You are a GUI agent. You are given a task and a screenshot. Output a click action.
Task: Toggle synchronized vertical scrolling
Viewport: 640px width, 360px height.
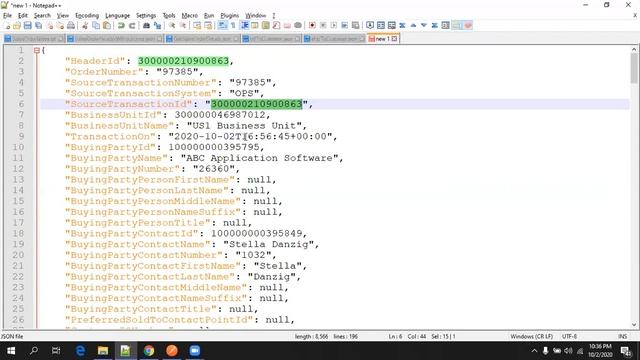[197, 25]
